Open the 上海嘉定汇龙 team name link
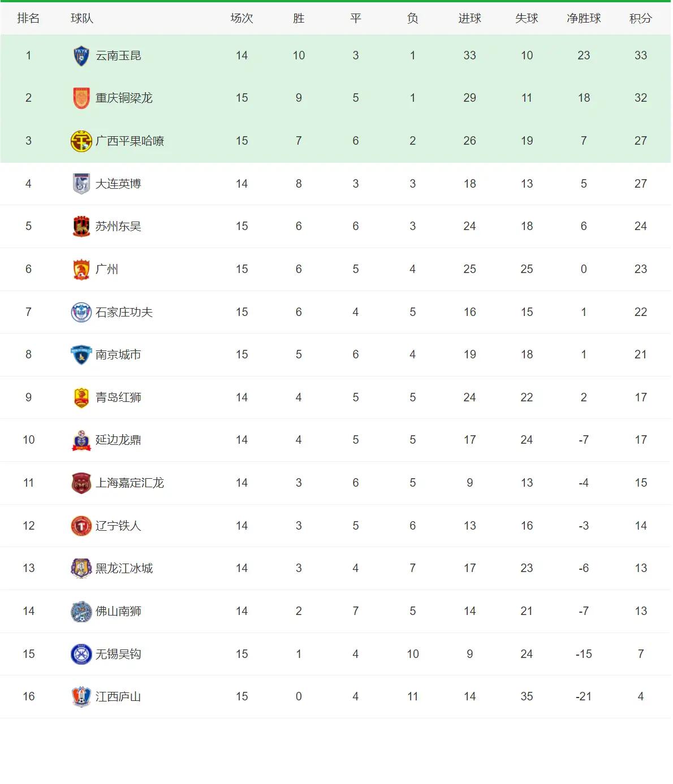673x784 pixels. coord(130,483)
